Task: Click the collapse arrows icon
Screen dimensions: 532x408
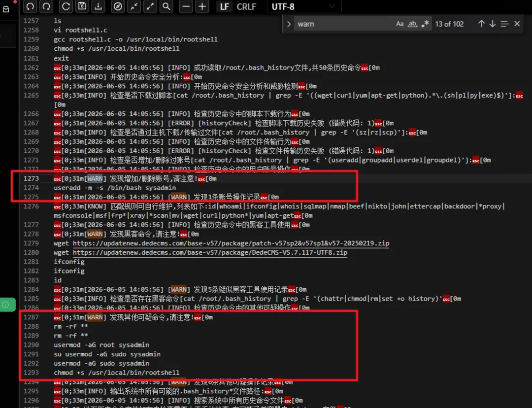Action: coord(134,6)
